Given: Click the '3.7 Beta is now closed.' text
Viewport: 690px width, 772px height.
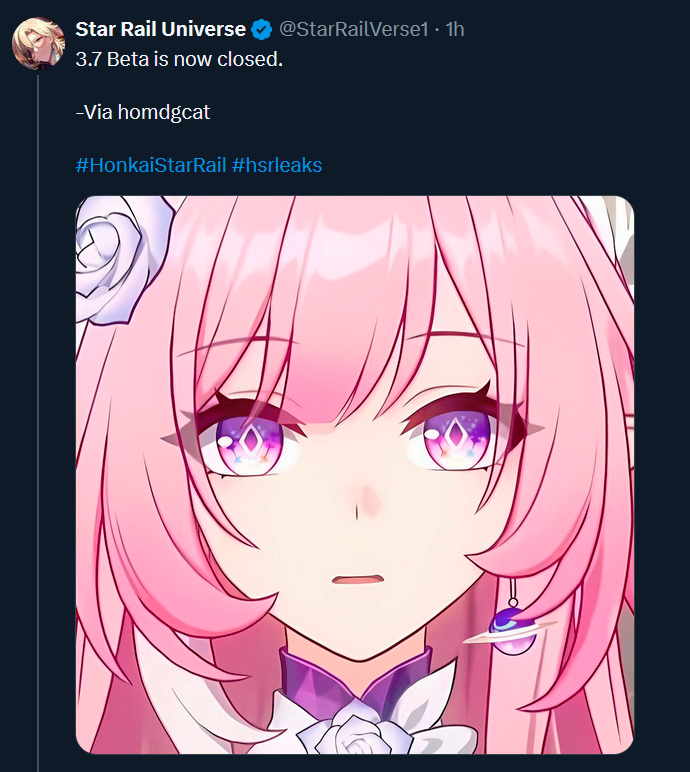Looking at the screenshot, I should pos(179,60).
